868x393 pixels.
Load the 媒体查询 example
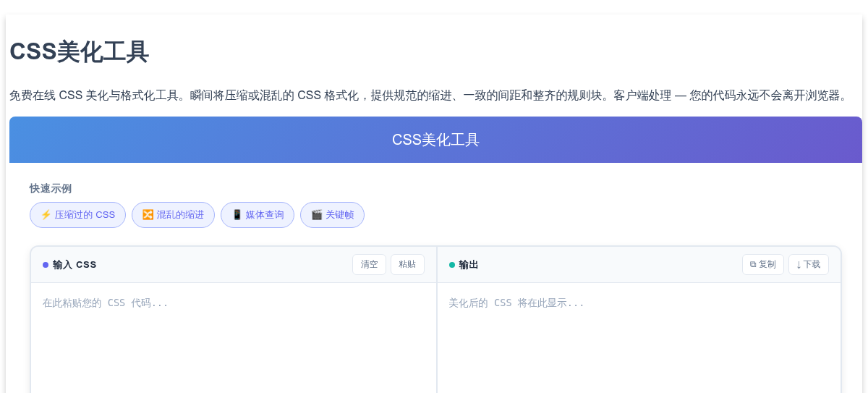[258, 215]
